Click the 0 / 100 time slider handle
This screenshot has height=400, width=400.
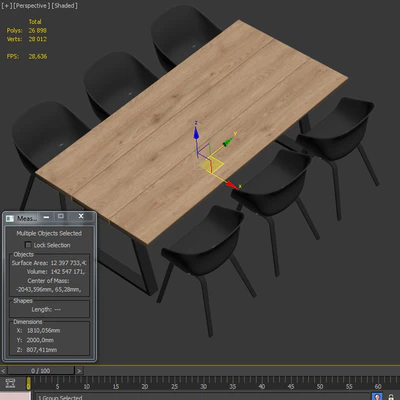pos(41,371)
